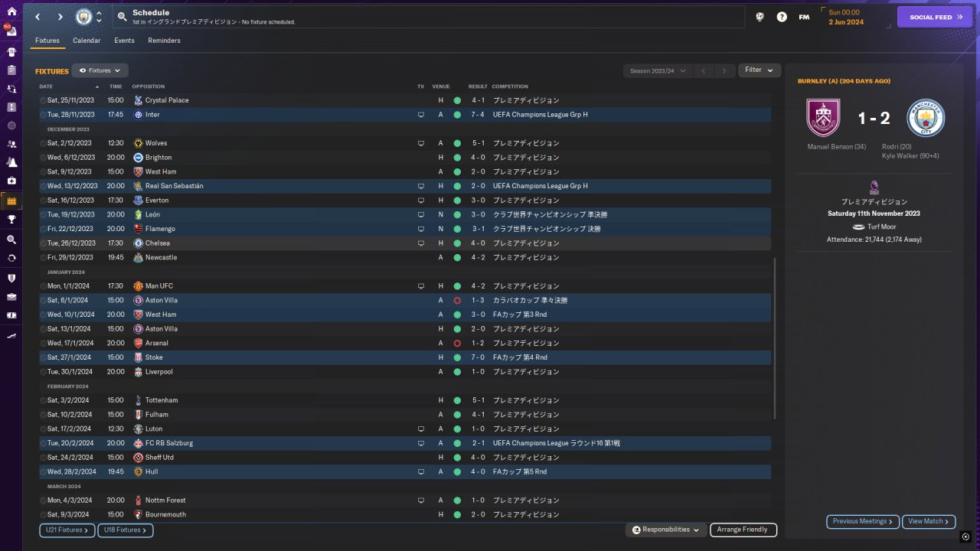Click the search magnifier beside Schedule title
Image resolution: width=980 pixels, height=551 pixels.
[x=122, y=17]
